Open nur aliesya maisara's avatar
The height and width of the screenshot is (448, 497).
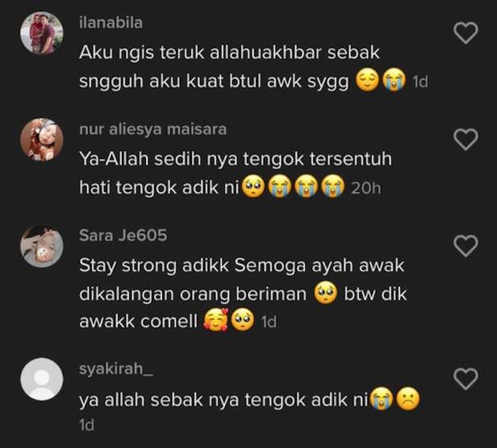42,140
